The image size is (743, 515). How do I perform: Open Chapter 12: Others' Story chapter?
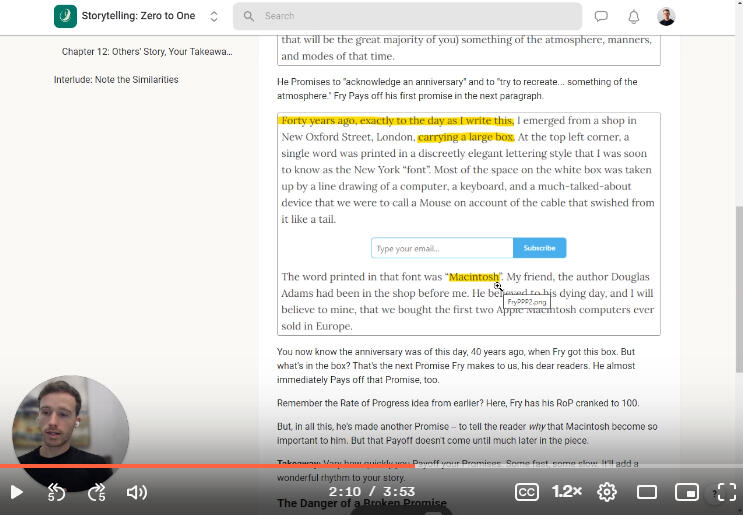(x=146, y=51)
